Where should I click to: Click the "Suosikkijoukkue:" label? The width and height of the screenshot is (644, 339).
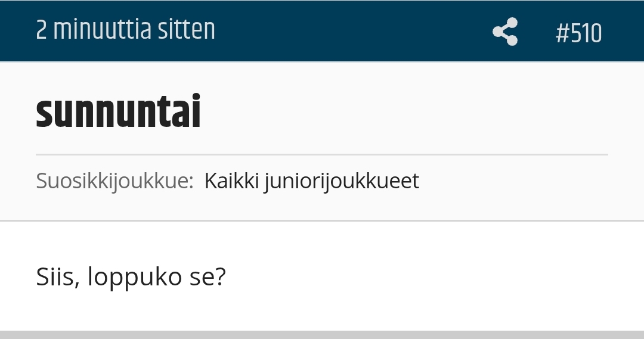[x=114, y=181]
